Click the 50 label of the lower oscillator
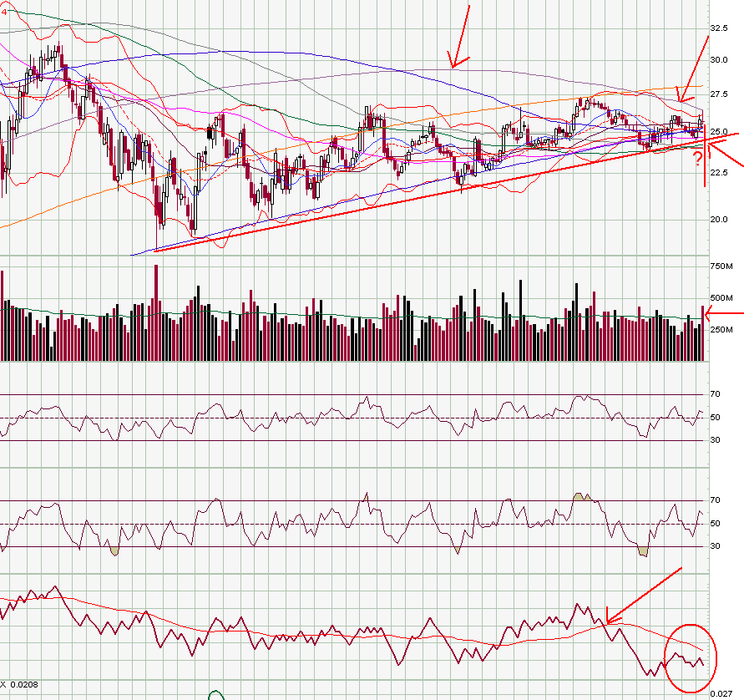The height and width of the screenshot is (700, 744). (715, 524)
